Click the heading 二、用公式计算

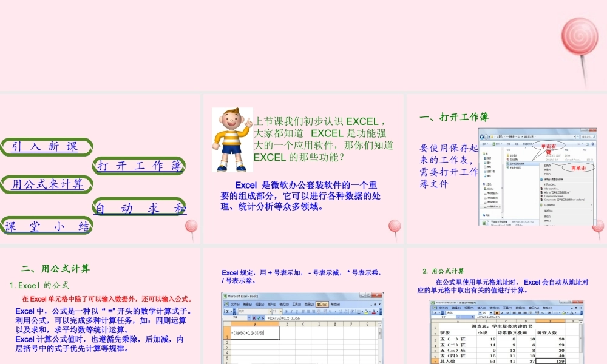click(55, 269)
